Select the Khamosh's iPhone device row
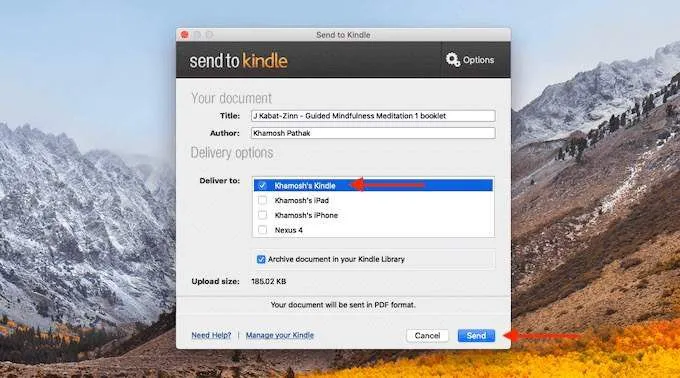 373,215
